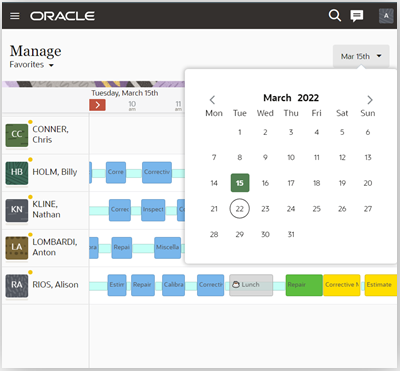This screenshot has height=371, width=400.
Task: Open the yellow Estimate activity for Rios
Action: click(381, 285)
